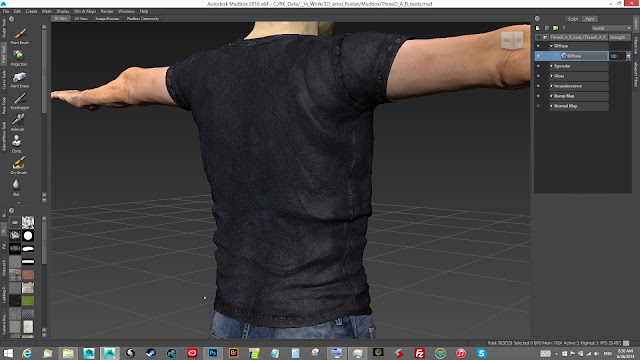Collapse the Diffuse channel group
640x360 pixels.
tap(551, 46)
